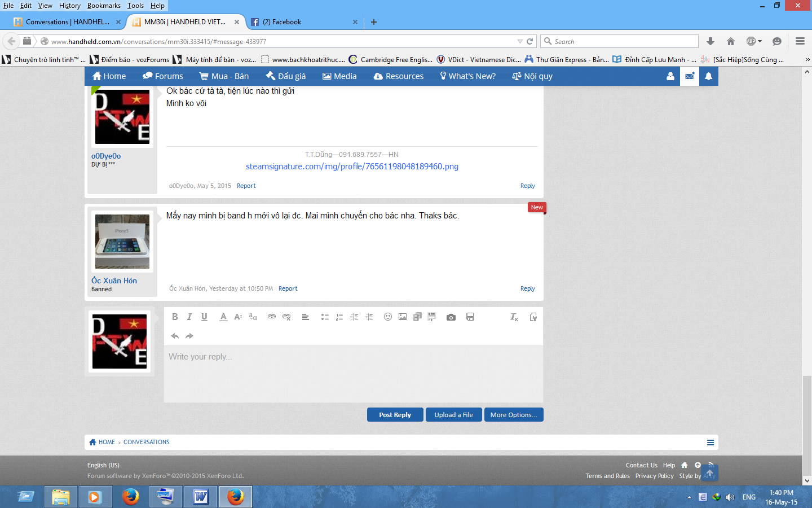Open the alerts bell icon in the navbar
The image size is (812, 508).
(x=709, y=76)
